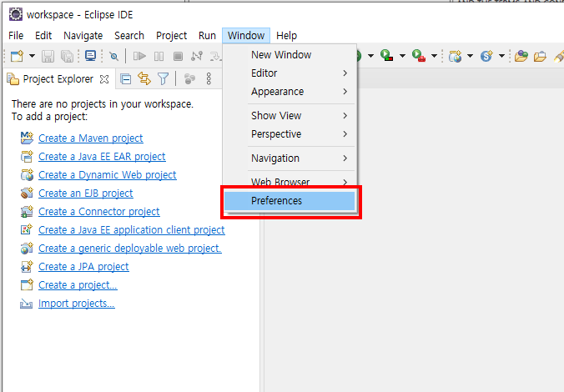Expand the Navigation submenu
Image resolution: width=564 pixels, height=392 pixels.
[x=290, y=158]
